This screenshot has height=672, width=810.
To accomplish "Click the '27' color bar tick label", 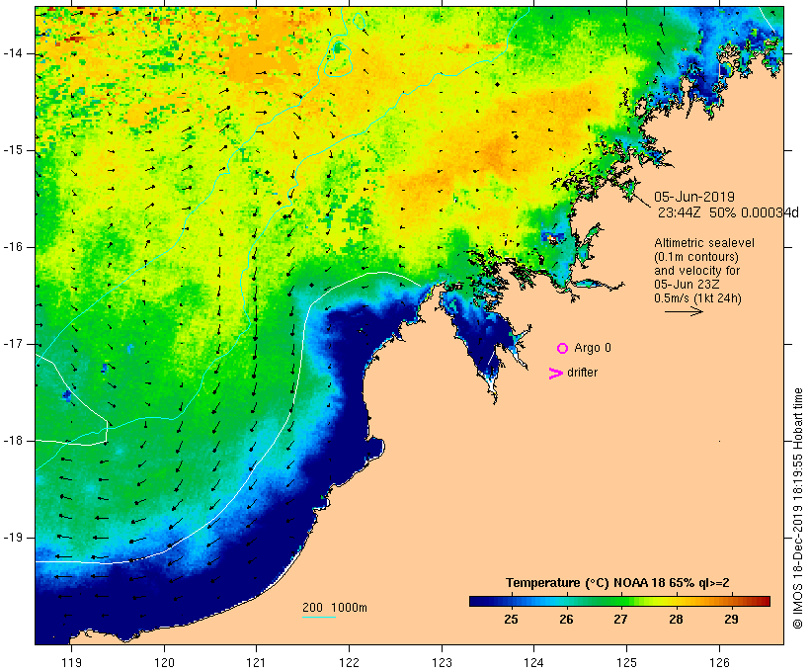I will pos(621,620).
